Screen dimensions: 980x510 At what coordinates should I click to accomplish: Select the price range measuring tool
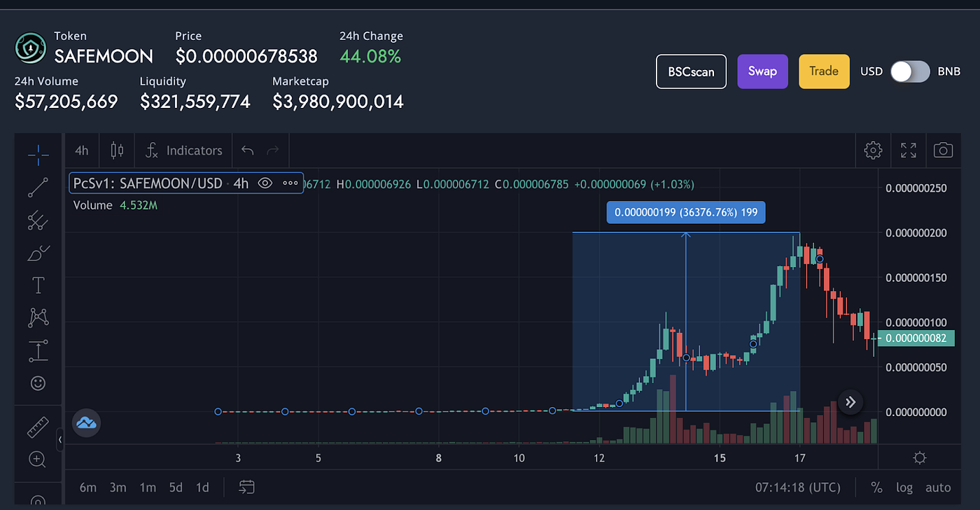(x=38, y=351)
